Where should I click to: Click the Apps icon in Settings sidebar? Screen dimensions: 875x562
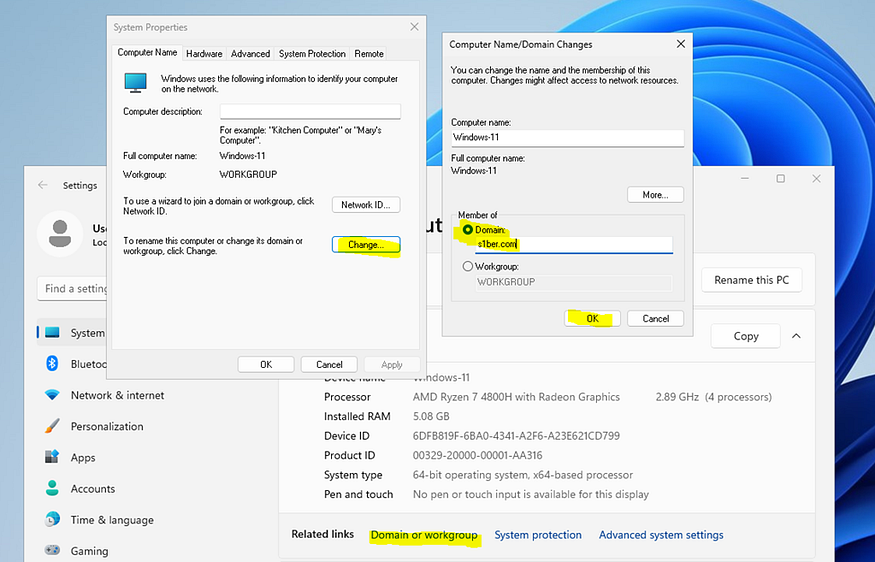pos(52,457)
